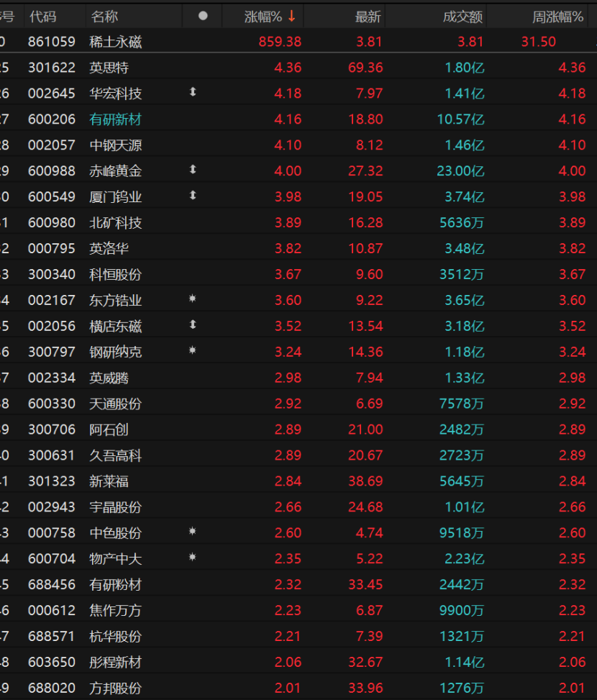Select stock name 英思特

pos(109,68)
